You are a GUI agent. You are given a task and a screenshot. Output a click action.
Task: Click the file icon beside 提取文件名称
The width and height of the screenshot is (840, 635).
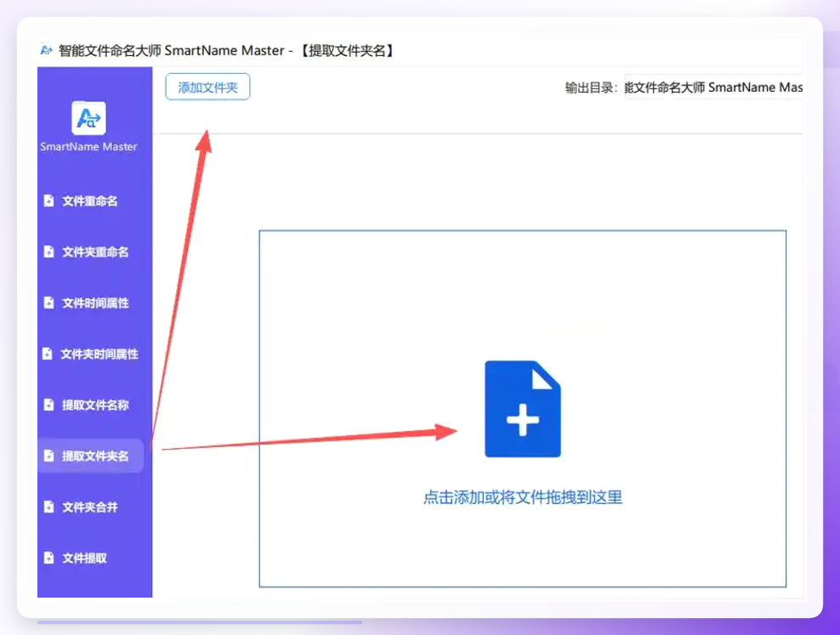click(x=48, y=405)
